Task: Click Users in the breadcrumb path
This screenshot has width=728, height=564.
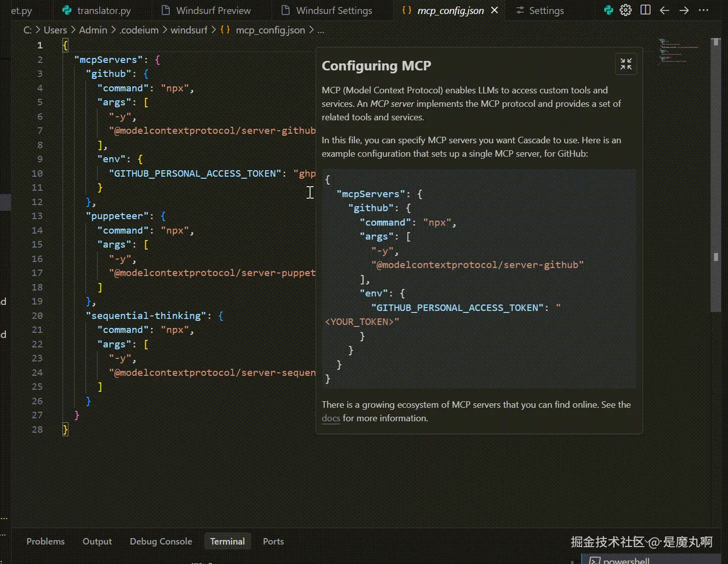Action: pyautogui.click(x=55, y=30)
